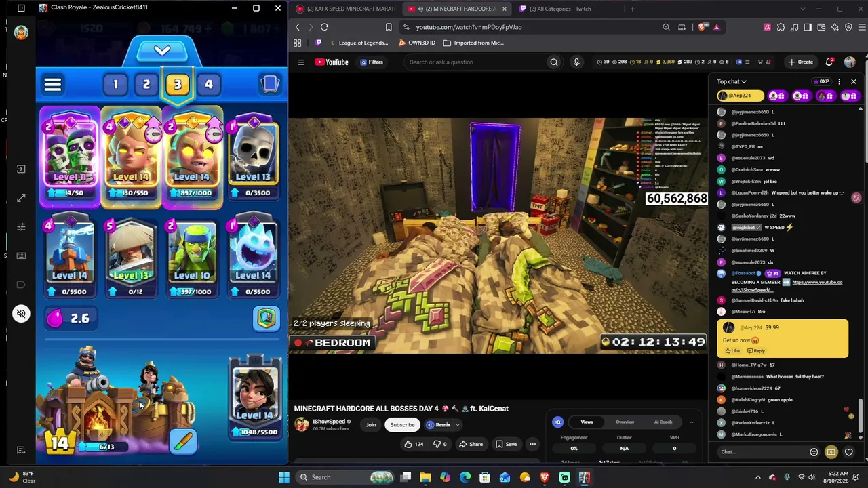Image resolution: width=868 pixels, height=488 pixels.
Task: Open the live chat more options menu
Action: point(839,82)
